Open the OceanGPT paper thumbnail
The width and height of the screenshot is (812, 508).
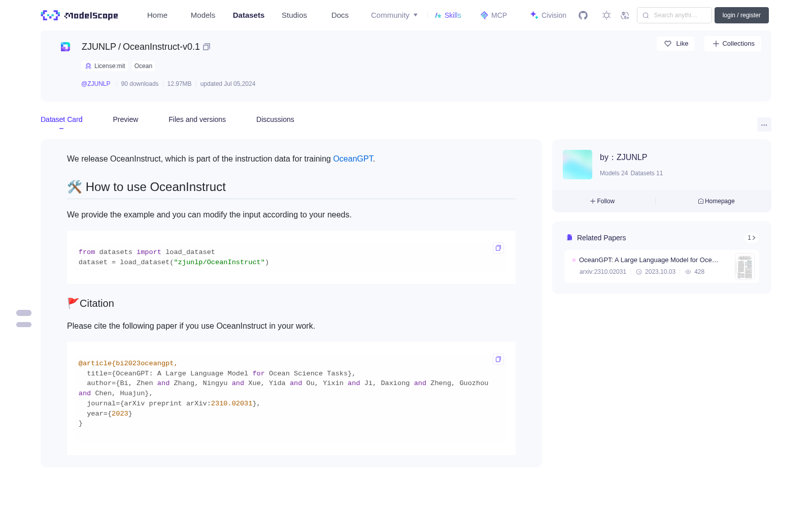[x=745, y=266]
